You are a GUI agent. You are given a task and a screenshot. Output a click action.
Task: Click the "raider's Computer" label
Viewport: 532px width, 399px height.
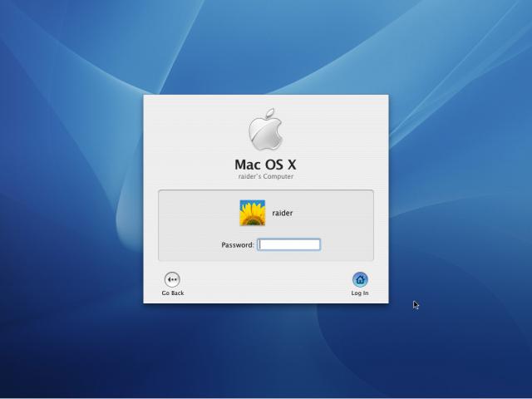click(x=266, y=176)
